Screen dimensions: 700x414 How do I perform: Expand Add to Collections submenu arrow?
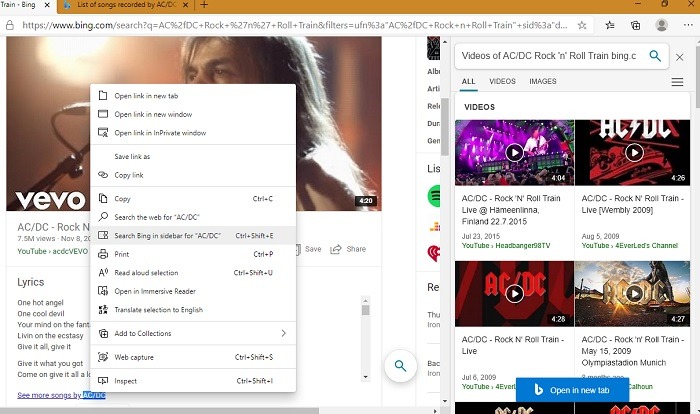coord(283,333)
